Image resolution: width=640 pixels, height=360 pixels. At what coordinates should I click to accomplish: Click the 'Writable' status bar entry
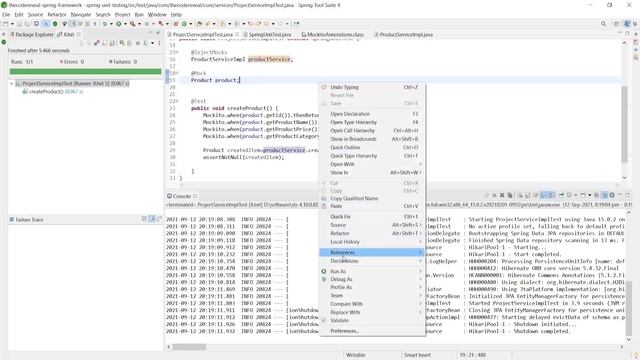pyautogui.click(x=356, y=355)
